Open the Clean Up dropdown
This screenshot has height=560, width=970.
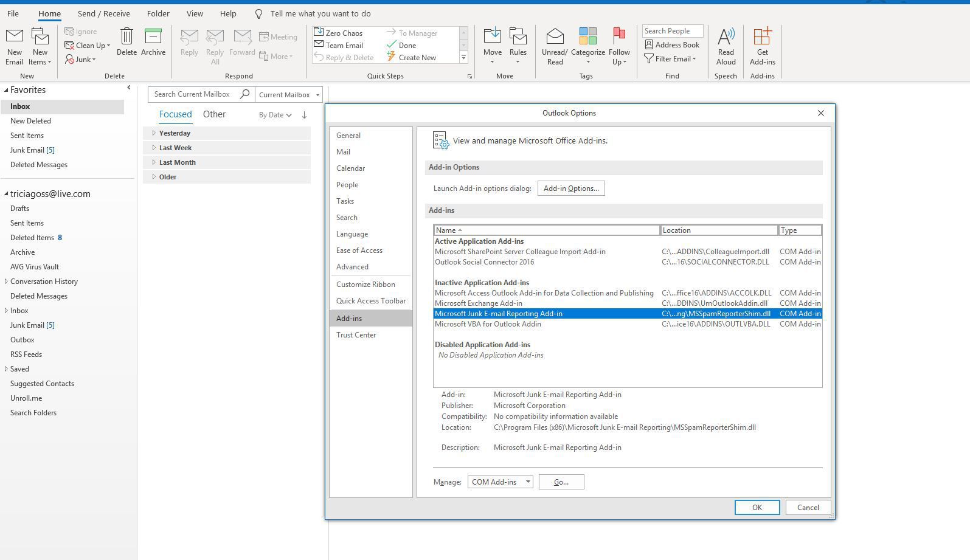pos(88,45)
